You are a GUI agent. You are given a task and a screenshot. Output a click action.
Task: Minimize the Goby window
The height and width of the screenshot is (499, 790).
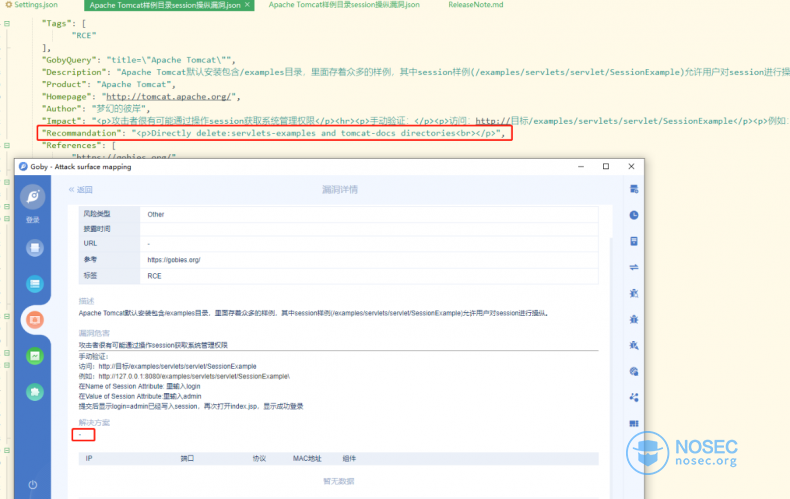581,166
